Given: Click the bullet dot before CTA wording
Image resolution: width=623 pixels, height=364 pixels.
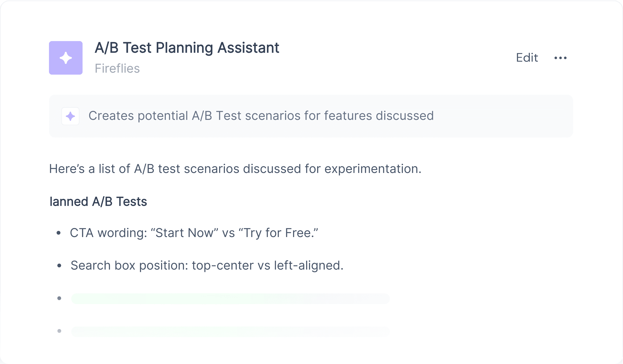Looking at the screenshot, I should pyautogui.click(x=59, y=233).
